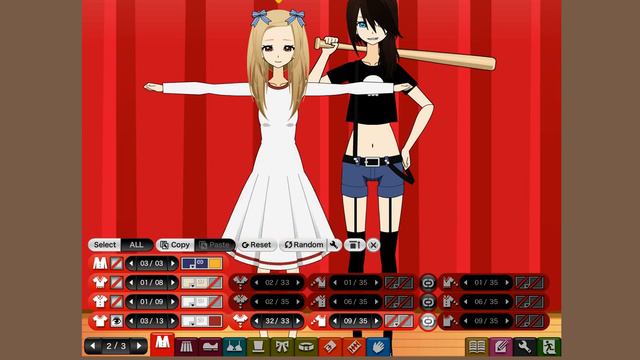Close the clothing panel with X
This screenshot has height=360, width=640.
click(373, 245)
